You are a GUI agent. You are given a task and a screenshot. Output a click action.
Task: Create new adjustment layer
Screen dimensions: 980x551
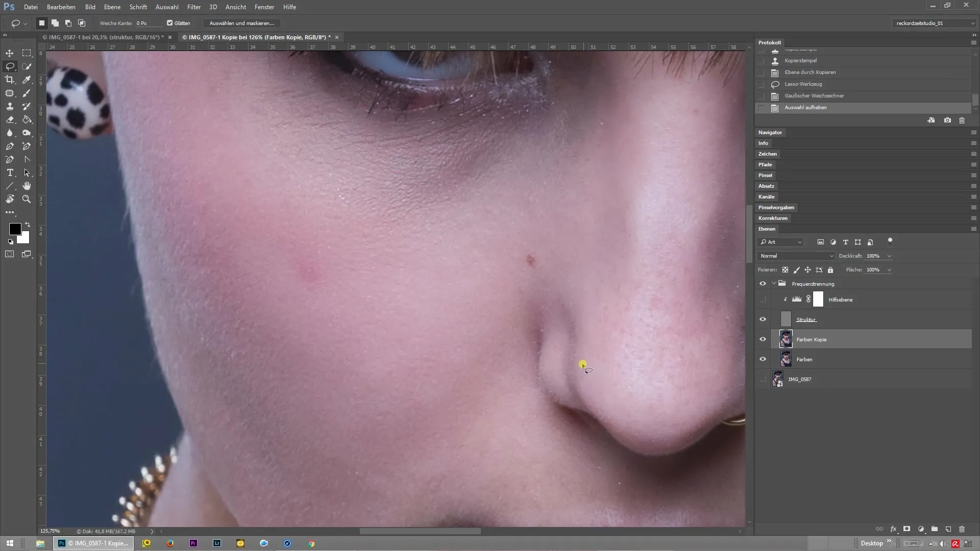point(921,529)
